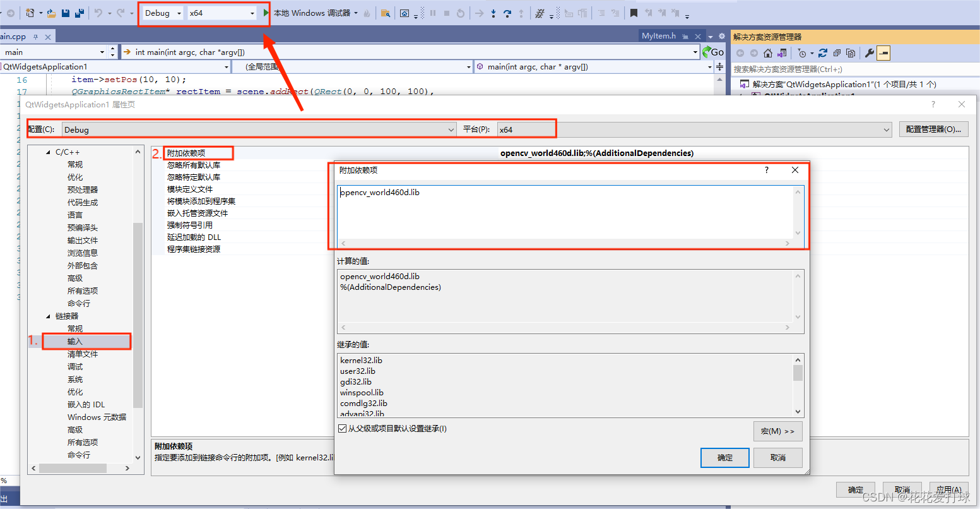This screenshot has width=980, height=509.
Task: Click the Undo icon in the toolbar
Action: pyautogui.click(x=98, y=13)
